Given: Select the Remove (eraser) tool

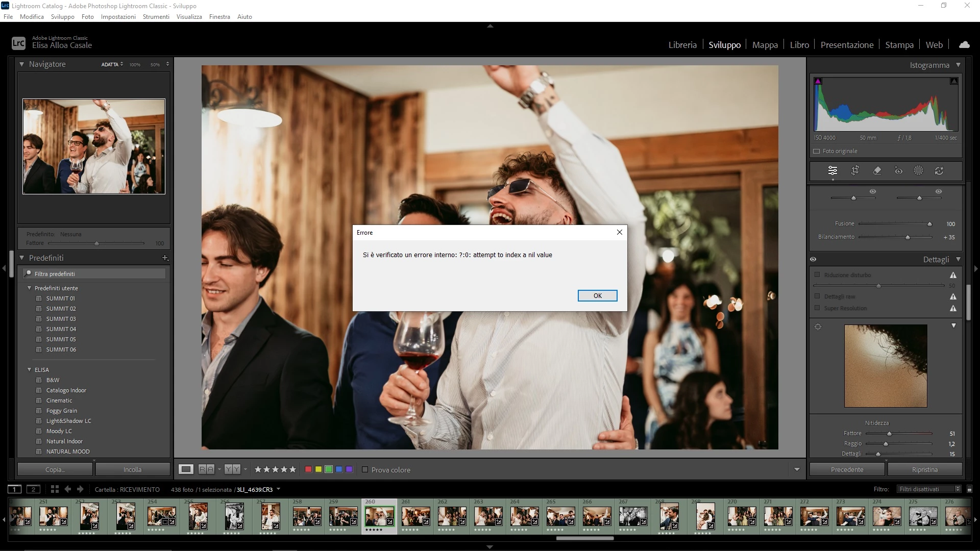Looking at the screenshot, I should click(x=877, y=171).
